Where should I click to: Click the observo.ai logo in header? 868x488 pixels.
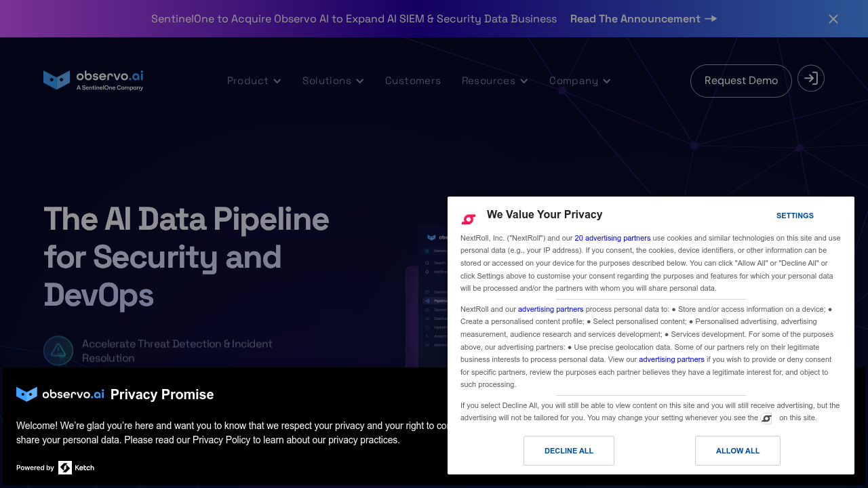(93, 80)
